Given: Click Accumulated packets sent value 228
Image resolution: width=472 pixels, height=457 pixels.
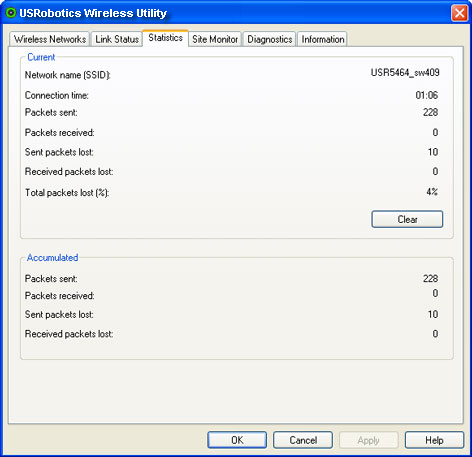Looking at the screenshot, I should [430, 278].
